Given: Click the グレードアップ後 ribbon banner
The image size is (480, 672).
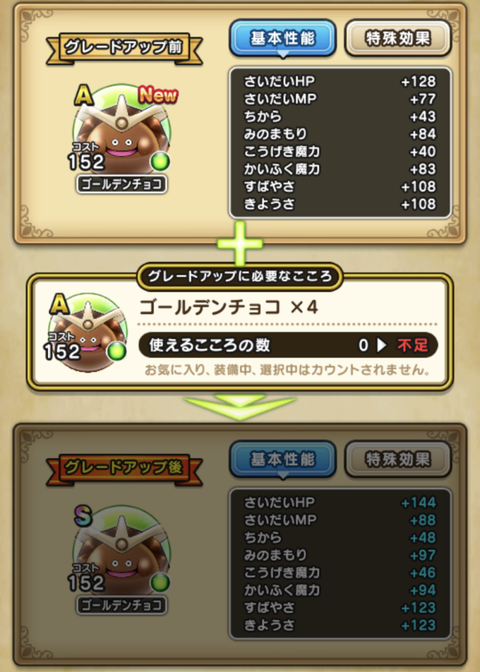Looking at the screenshot, I should [x=124, y=468].
